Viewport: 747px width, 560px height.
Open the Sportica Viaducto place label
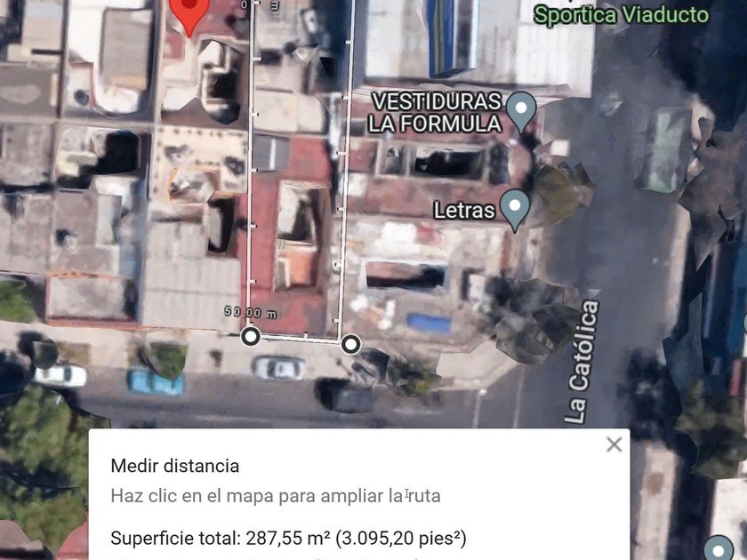621,15
